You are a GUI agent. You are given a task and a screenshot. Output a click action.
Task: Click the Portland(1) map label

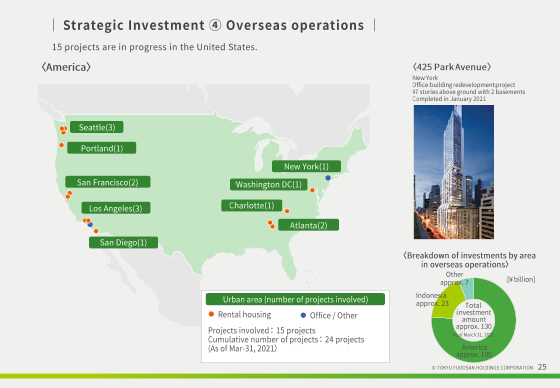[102, 148]
